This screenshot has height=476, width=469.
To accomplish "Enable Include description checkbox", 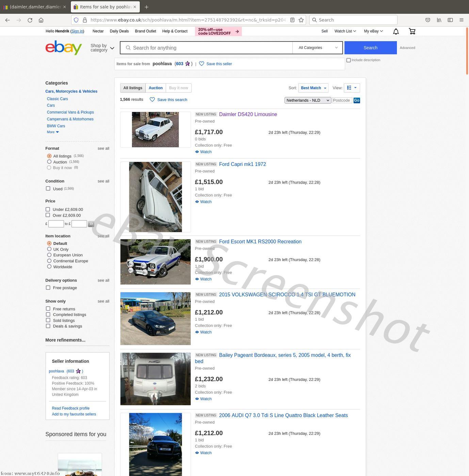I will pyautogui.click(x=349, y=60).
